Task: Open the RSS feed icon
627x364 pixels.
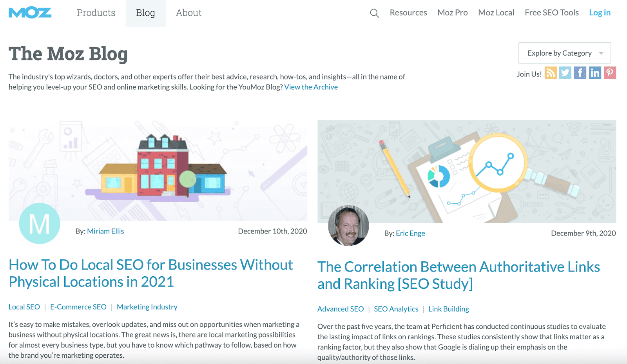Action: tap(551, 73)
